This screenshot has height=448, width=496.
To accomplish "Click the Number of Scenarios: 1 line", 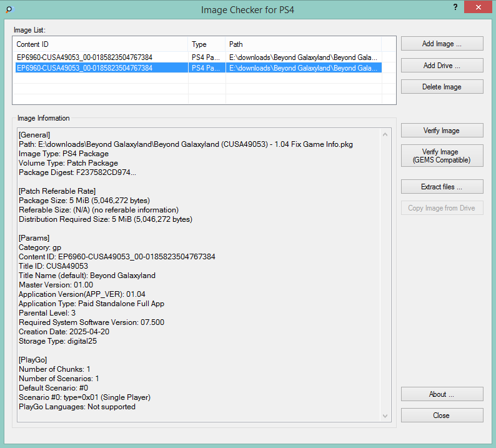I will [x=59, y=379].
